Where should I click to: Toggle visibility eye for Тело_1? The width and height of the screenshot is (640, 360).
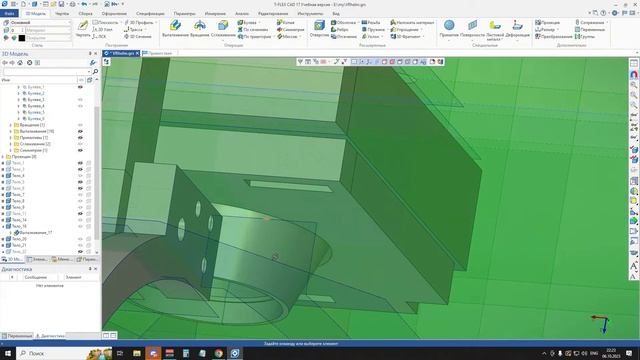[x=80, y=163]
